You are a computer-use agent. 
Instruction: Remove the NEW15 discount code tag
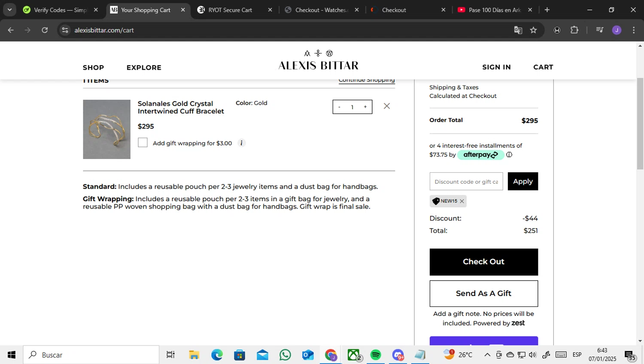462,201
